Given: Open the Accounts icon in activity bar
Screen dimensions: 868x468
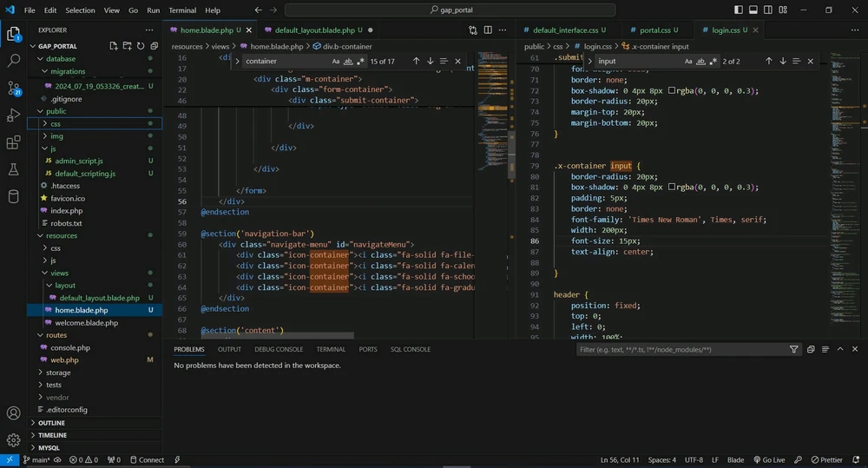Looking at the screenshot, I should coord(13,413).
